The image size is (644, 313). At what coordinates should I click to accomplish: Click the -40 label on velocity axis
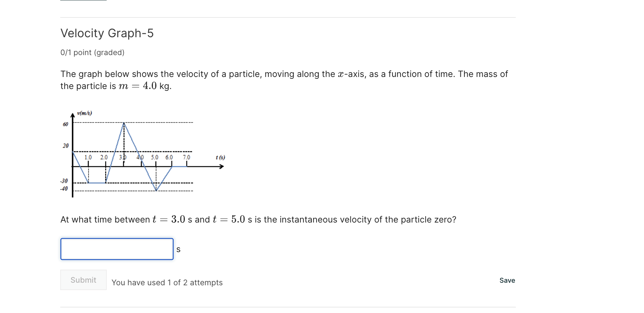coord(64,189)
